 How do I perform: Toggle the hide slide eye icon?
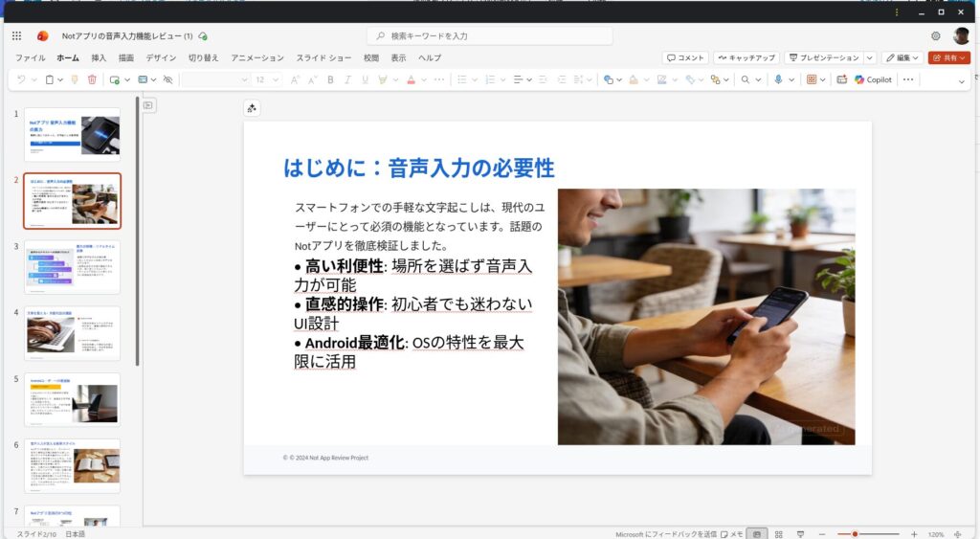(167, 79)
